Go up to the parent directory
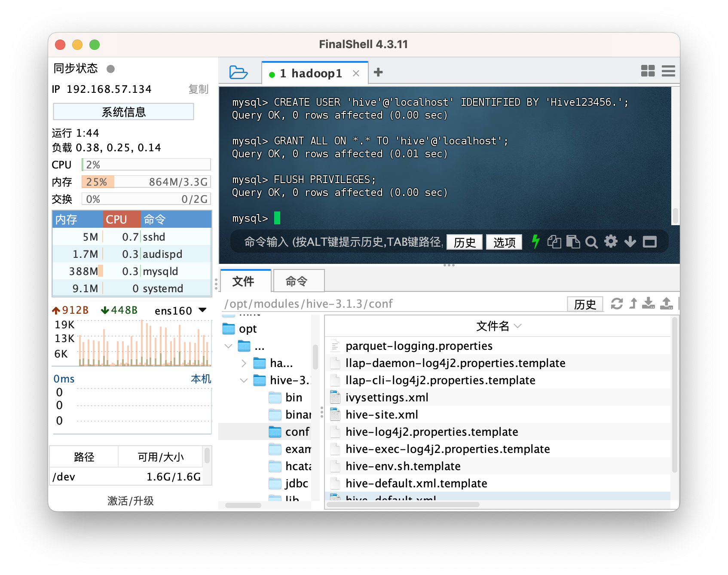This screenshot has width=728, height=575. (633, 303)
